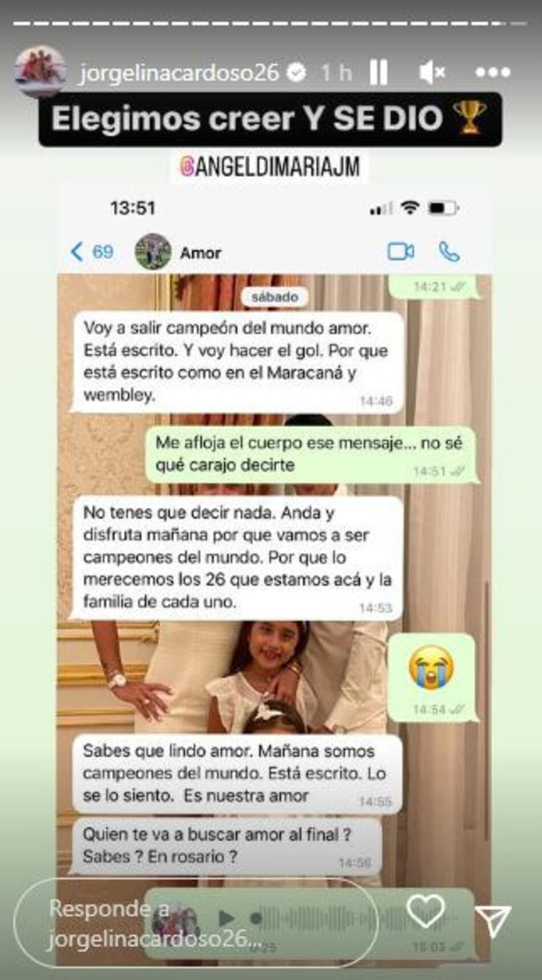Select the 'Voy a salir campeón' message bubble
542x980 pixels.
tap(236, 362)
